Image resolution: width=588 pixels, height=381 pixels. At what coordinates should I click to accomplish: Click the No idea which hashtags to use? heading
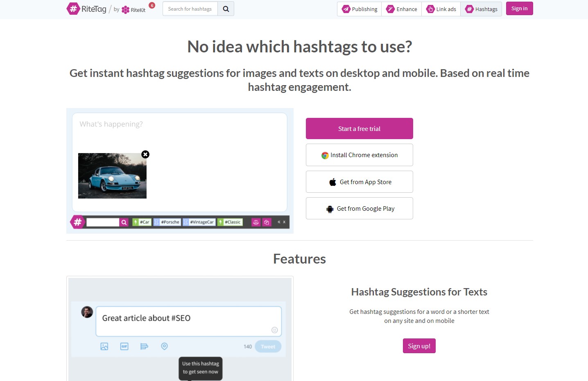[299, 47]
